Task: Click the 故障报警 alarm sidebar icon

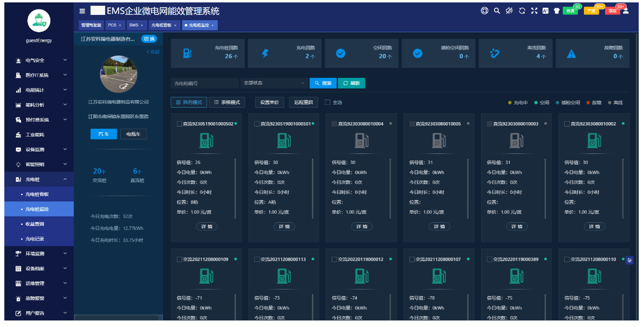Action: [x=18, y=298]
